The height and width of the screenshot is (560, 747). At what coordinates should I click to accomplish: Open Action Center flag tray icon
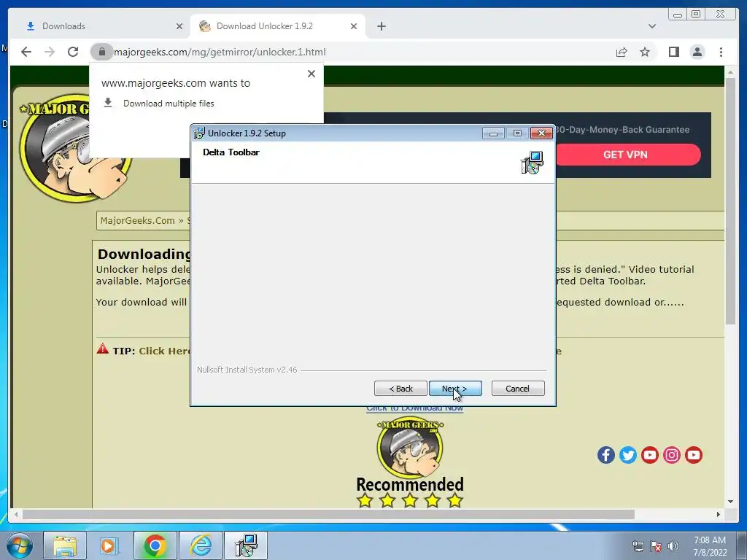(656, 546)
